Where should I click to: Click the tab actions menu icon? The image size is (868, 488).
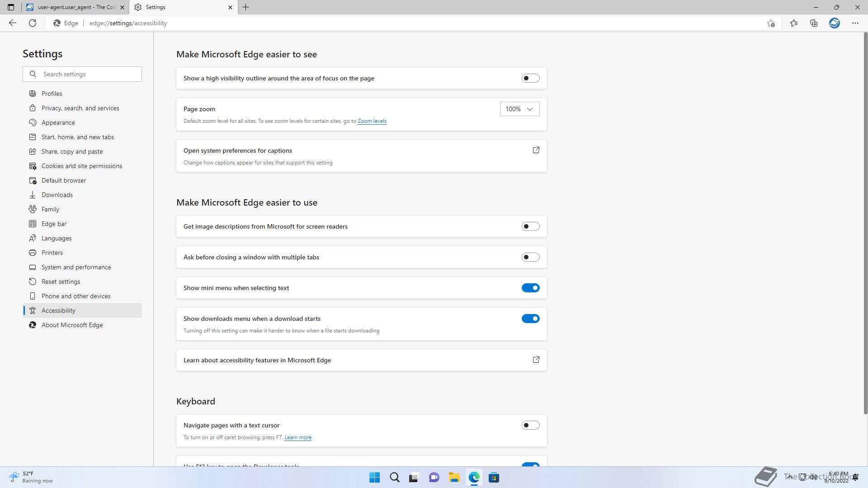11,7
